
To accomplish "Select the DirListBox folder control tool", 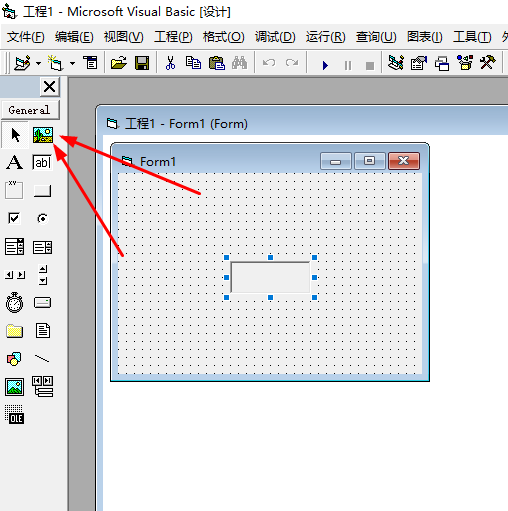I will (14, 331).
